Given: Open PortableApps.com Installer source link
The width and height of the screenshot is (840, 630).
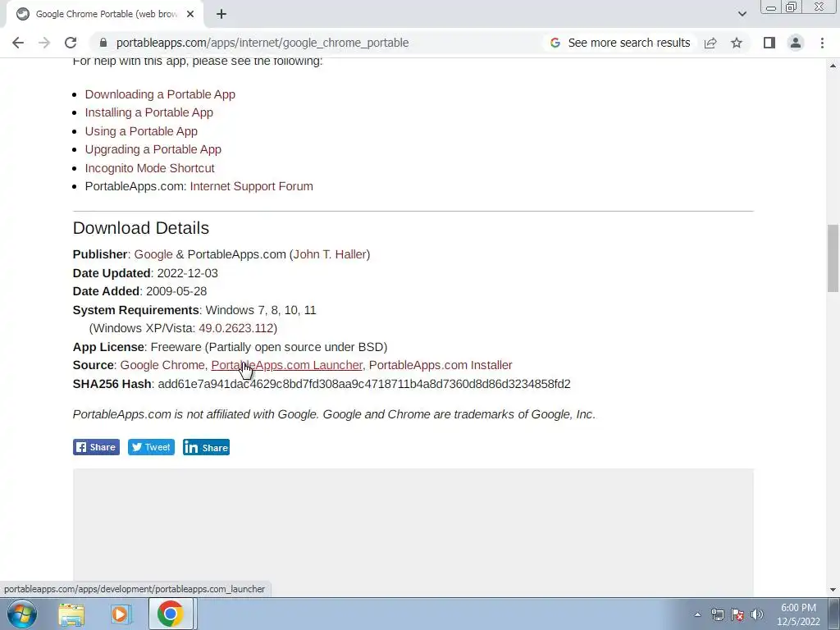Looking at the screenshot, I should [441, 365].
